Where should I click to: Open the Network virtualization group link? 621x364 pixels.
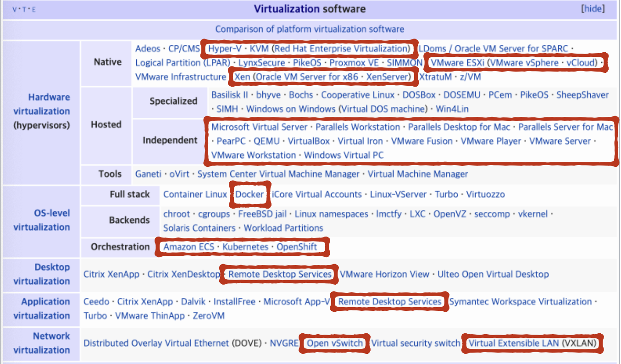(42, 343)
